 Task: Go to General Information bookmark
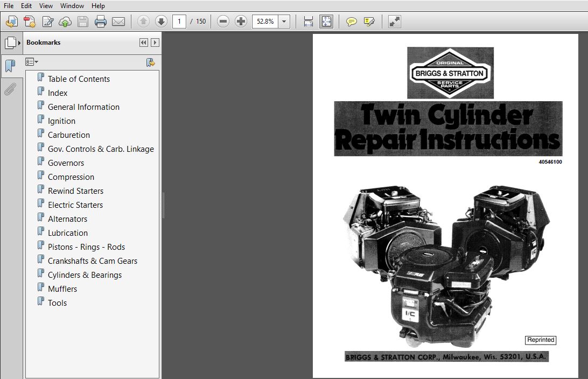click(x=83, y=107)
